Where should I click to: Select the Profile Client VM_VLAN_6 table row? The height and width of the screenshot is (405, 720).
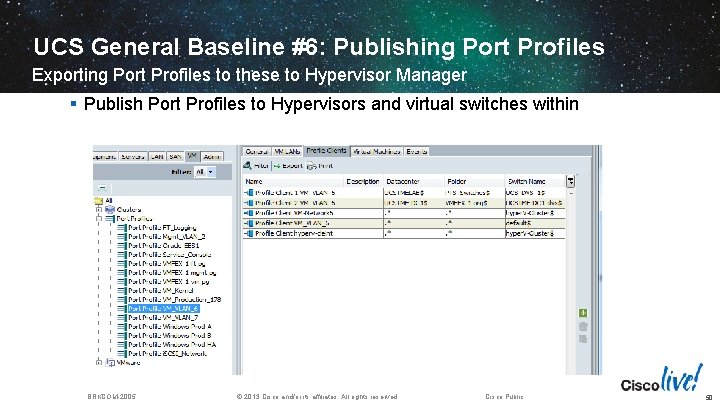coord(404,223)
